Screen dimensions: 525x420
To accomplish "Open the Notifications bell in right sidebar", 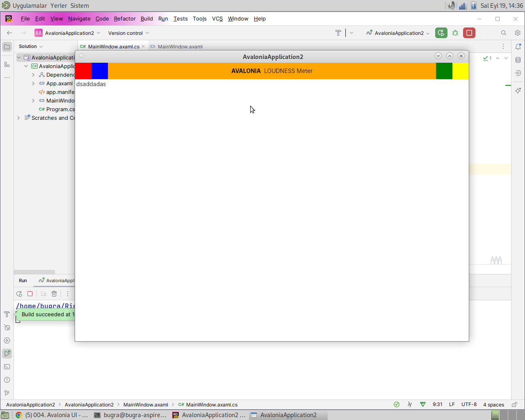I will click(x=518, y=47).
